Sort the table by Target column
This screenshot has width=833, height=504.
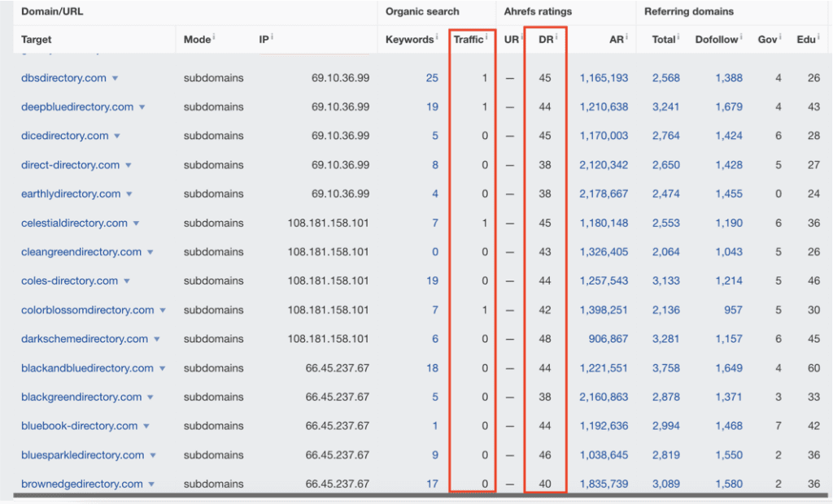pos(36,40)
